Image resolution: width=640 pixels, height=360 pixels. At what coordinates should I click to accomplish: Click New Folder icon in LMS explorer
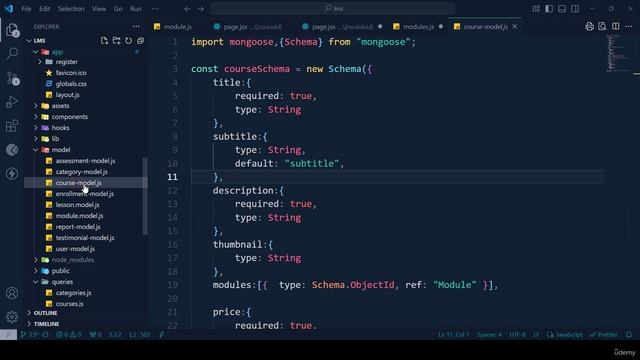pos(116,41)
